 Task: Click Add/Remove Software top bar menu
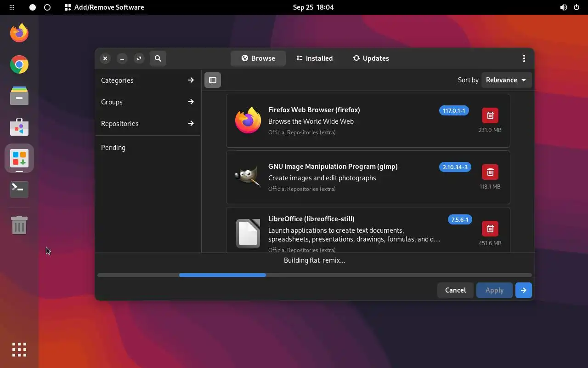coord(104,7)
